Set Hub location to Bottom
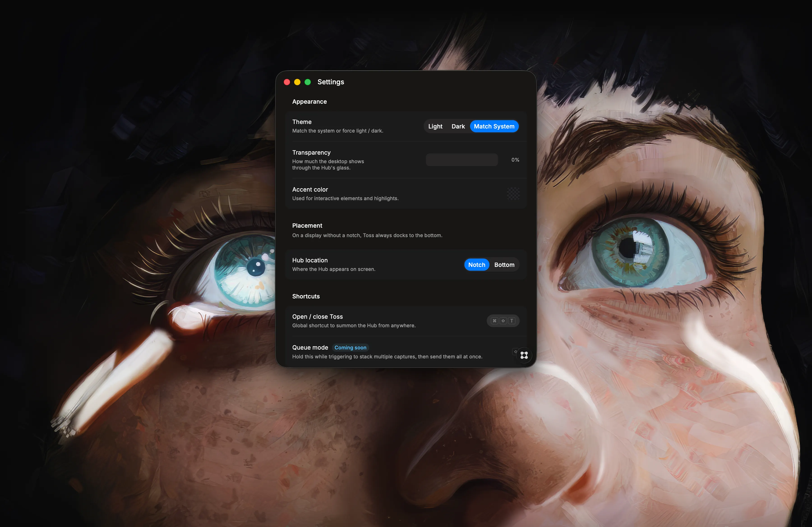 (504, 265)
